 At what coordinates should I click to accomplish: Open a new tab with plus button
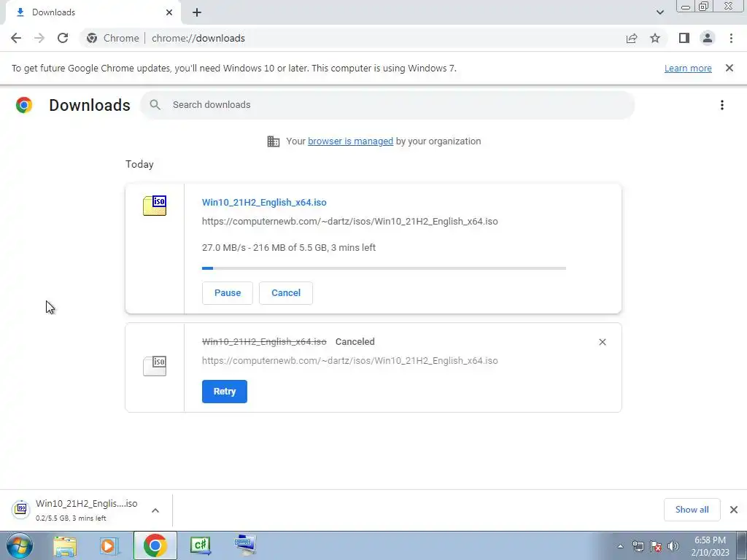(x=197, y=12)
